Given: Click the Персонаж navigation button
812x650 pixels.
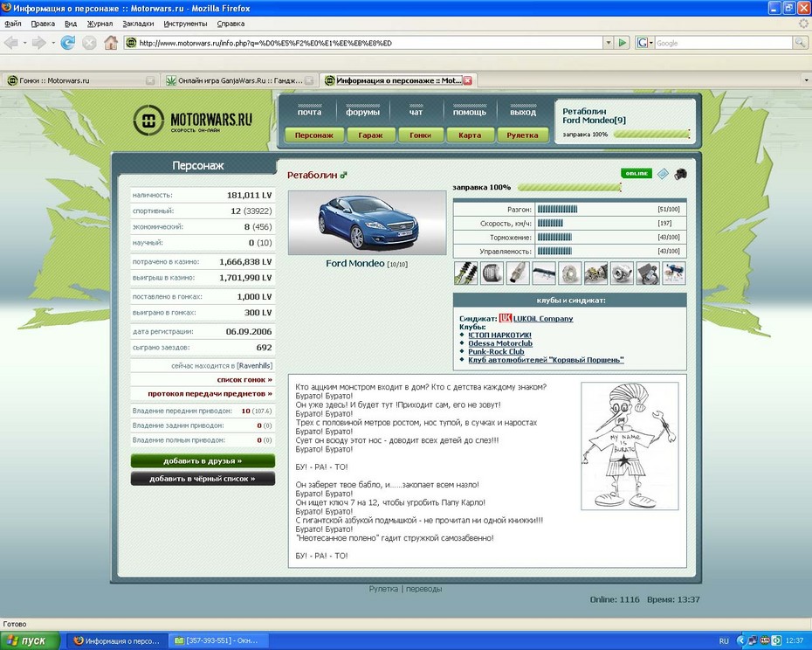Looking at the screenshot, I should (x=314, y=135).
